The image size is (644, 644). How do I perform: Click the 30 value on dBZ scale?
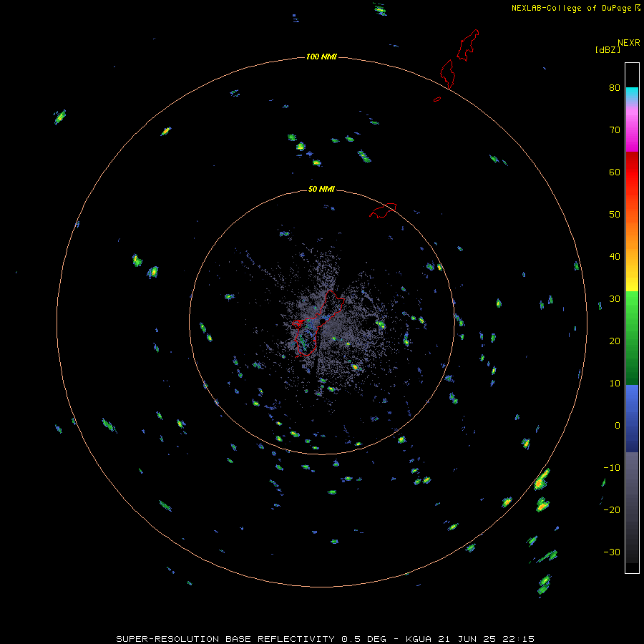(x=615, y=298)
